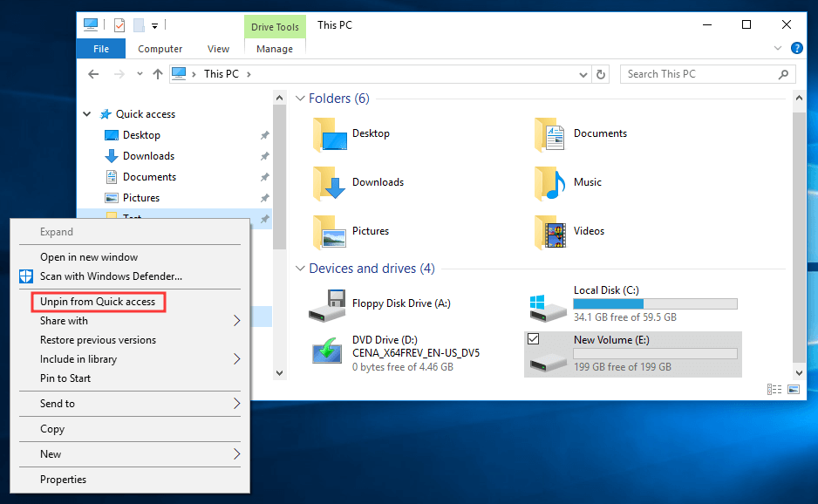
Task: Click This PC in the address bar
Action: 222,74
